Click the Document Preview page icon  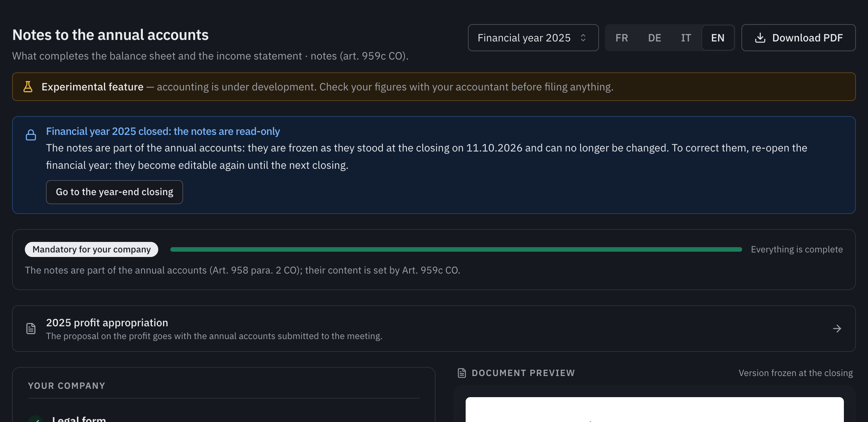462,373
